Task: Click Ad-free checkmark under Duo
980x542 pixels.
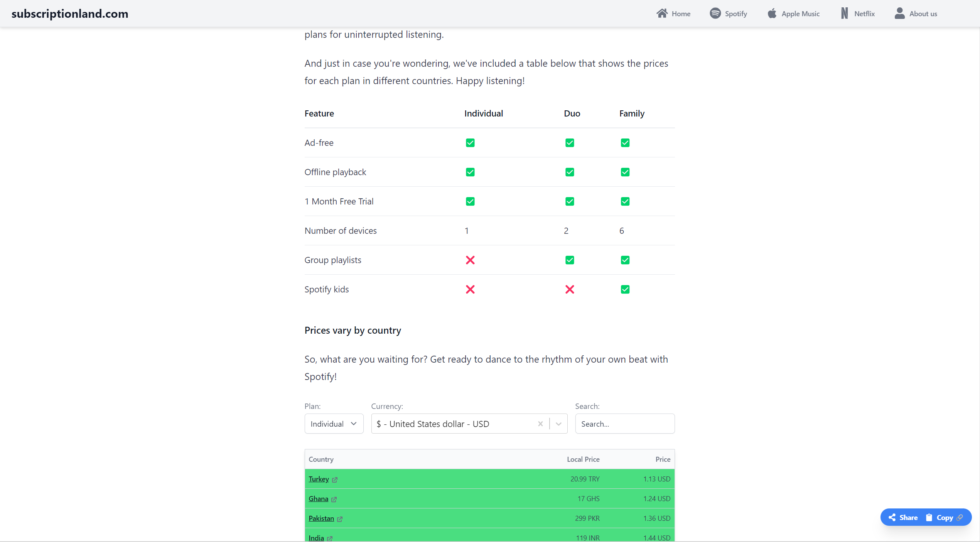Action: click(x=570, y=143)
